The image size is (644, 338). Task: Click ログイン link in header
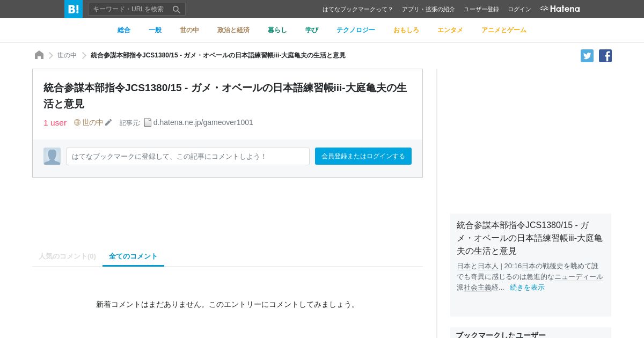(519, 9)
